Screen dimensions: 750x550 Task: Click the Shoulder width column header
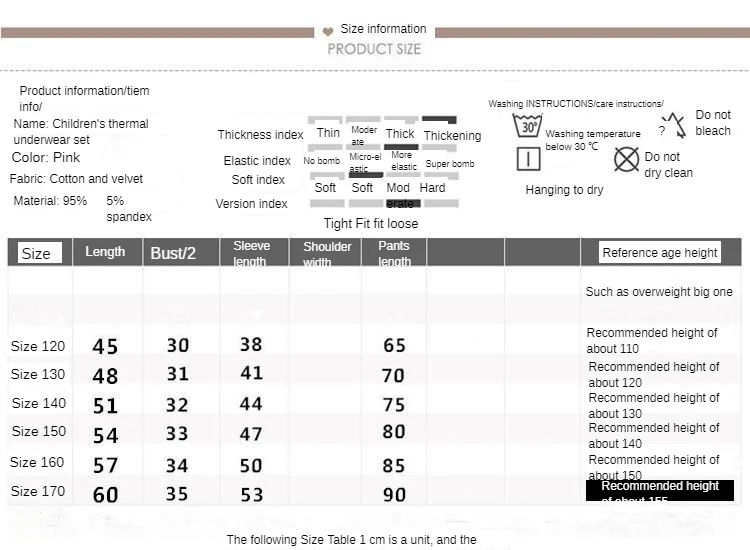[327, 253]
